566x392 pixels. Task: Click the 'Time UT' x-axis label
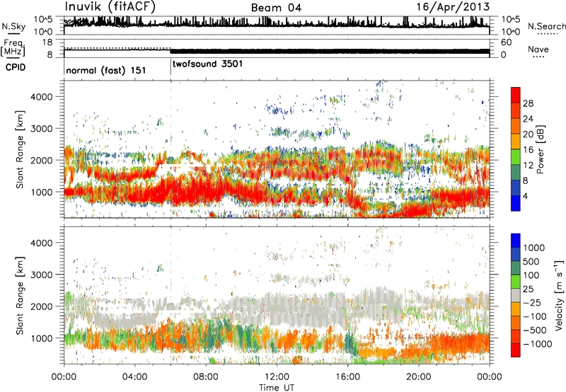coord(277,387)
